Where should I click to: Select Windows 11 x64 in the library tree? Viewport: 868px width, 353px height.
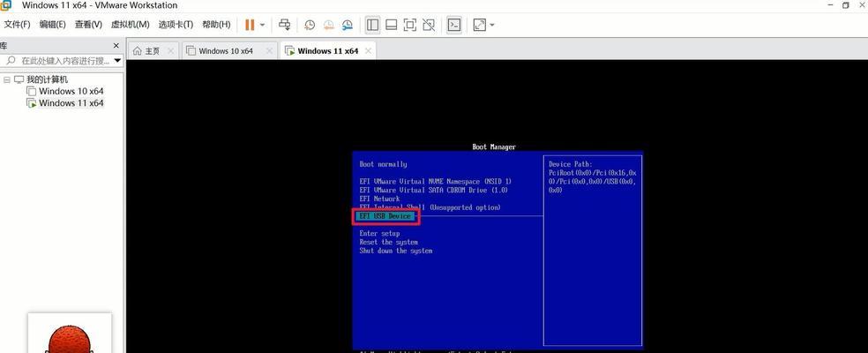(71, 103)
